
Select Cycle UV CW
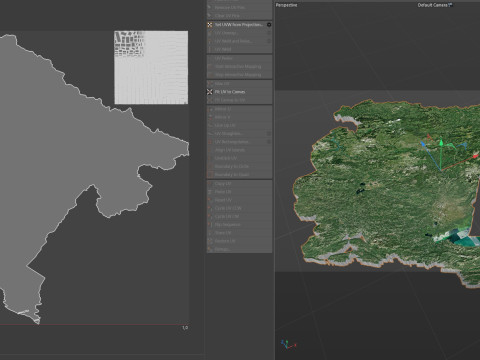pyautogui.click(x=239, y=216)
